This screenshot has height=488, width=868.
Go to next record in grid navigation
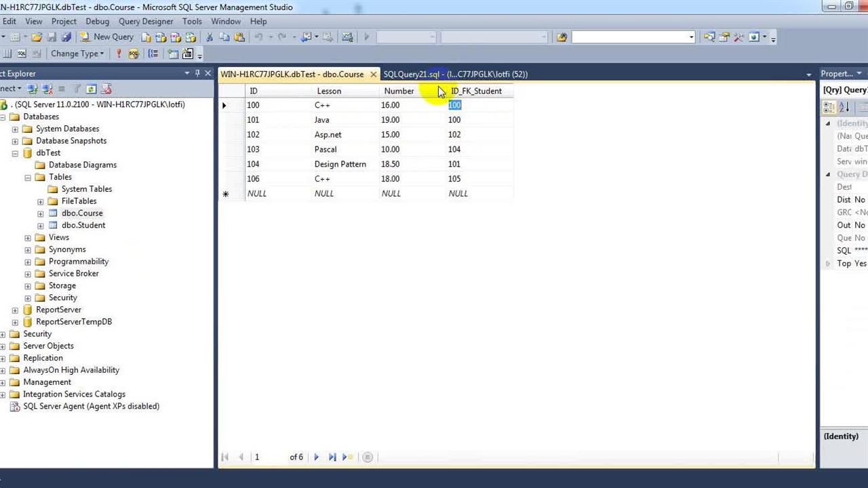coord(316,457)
